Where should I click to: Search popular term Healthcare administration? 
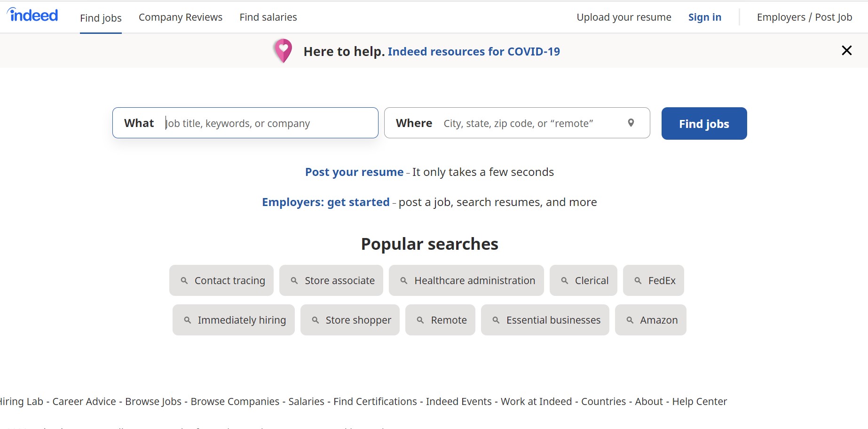(466, 280)
